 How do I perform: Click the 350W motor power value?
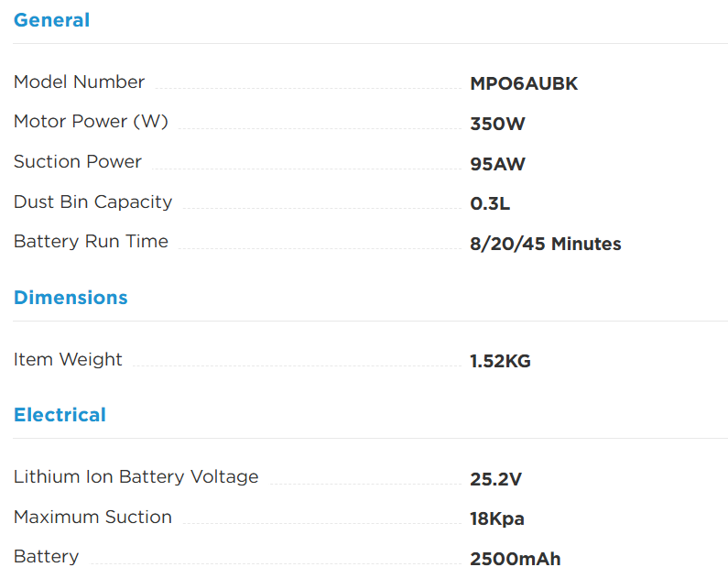click(497, 124)
